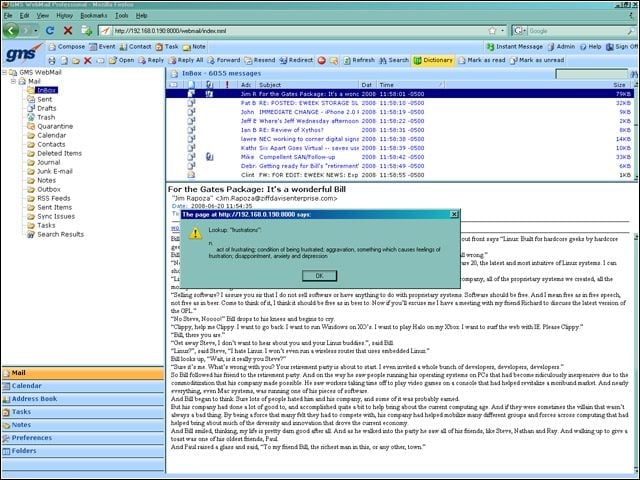The height and width of the screenshot is (480, 640).
Task: Click the inbox search input field
Action: click(x=591, y=74)
